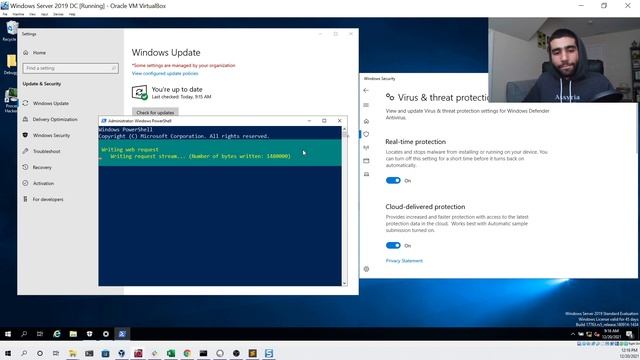Viewport: 640px width, 360px height.
Task: Open guest Start button on dark taskbar
Action: click(x=8, y=334)
